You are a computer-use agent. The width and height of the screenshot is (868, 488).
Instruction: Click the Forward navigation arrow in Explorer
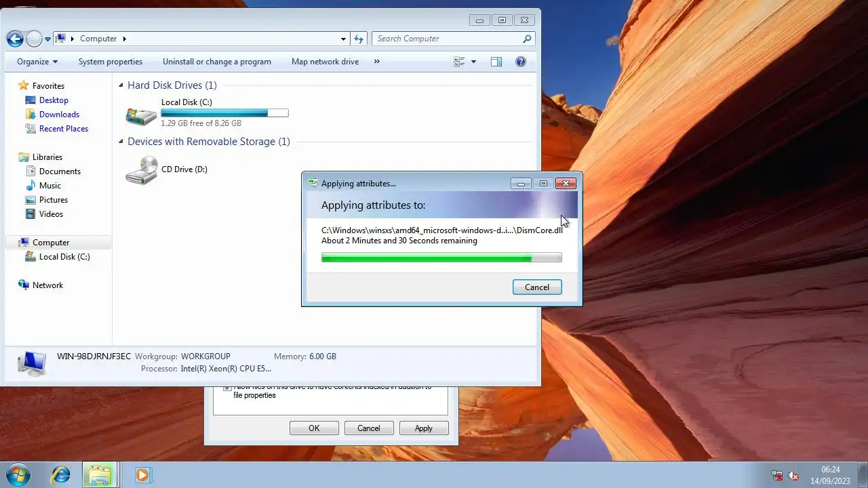[34, 39]
